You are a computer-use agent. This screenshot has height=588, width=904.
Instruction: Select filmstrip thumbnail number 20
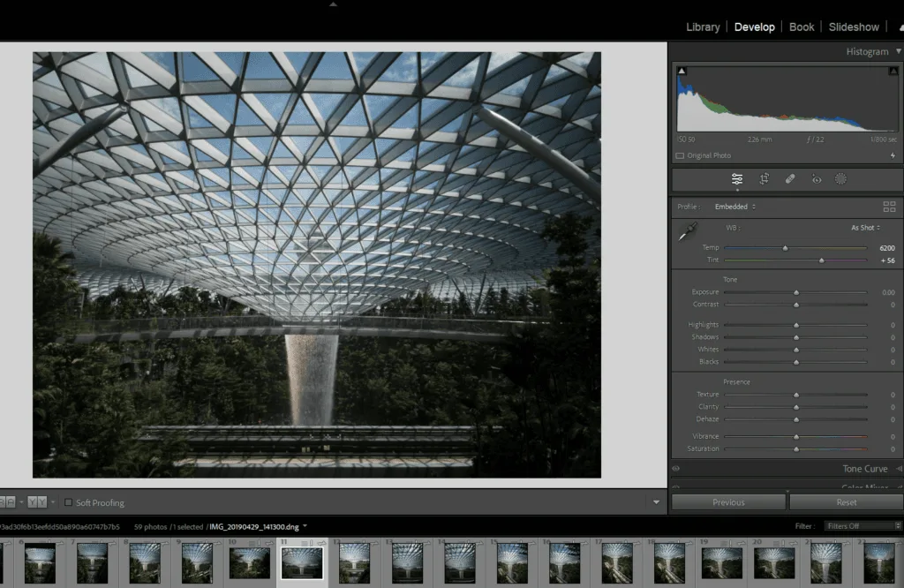pos(774,563)
